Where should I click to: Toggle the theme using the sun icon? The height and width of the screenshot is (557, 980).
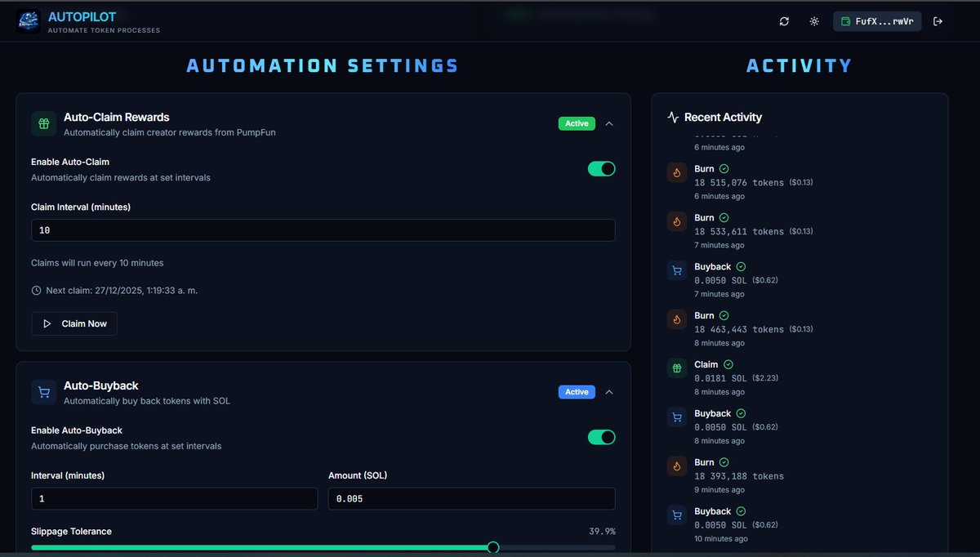click(x=813, y=21)
